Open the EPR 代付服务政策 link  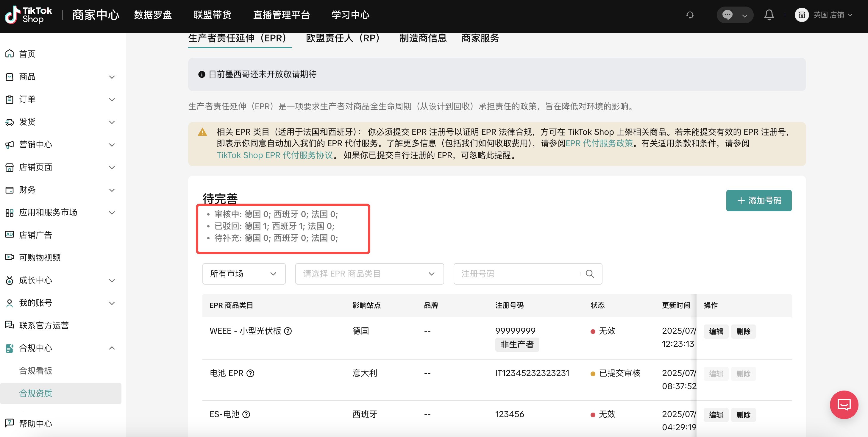[599, 143]
